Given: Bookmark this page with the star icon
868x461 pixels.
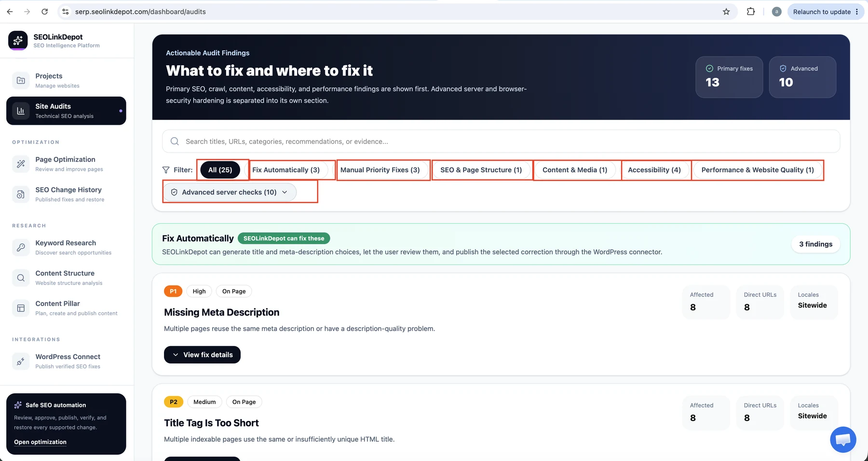Looking at the screenshot, I should coord(726,12).
